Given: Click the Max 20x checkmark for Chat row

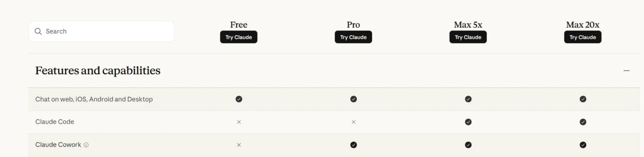Looking at the screenshot, I should (583, 99).
